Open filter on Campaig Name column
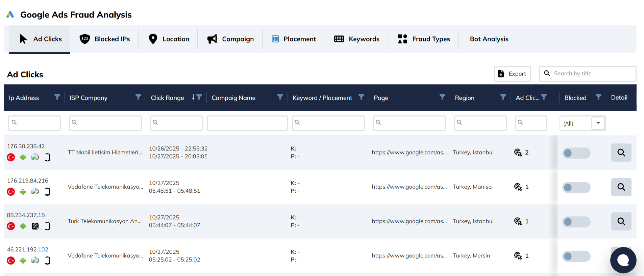Image resolution: width=644 pixels, height=276 pixels. pyautogui.click(x=280, y=97)
